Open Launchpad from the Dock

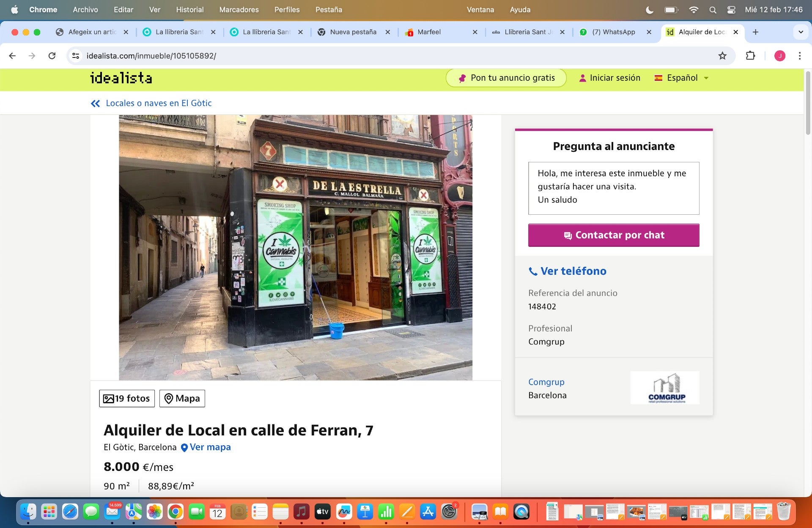[x=49, y=512]
